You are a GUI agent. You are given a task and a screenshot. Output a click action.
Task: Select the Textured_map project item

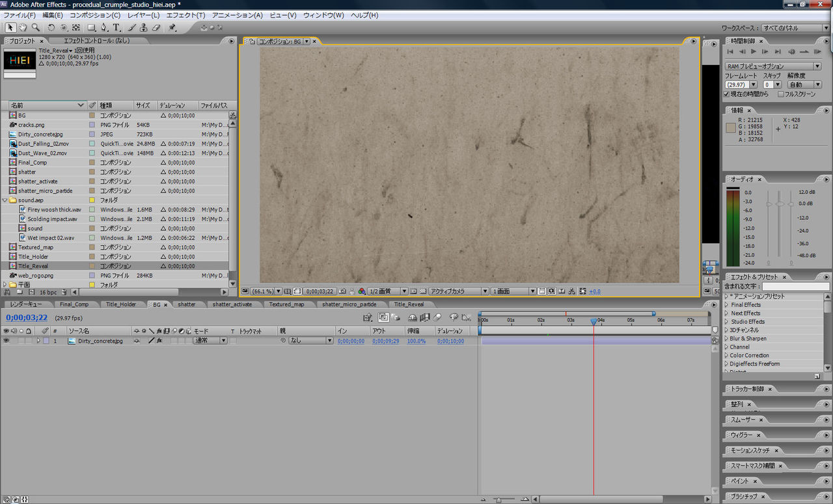(x=36, y=247)
